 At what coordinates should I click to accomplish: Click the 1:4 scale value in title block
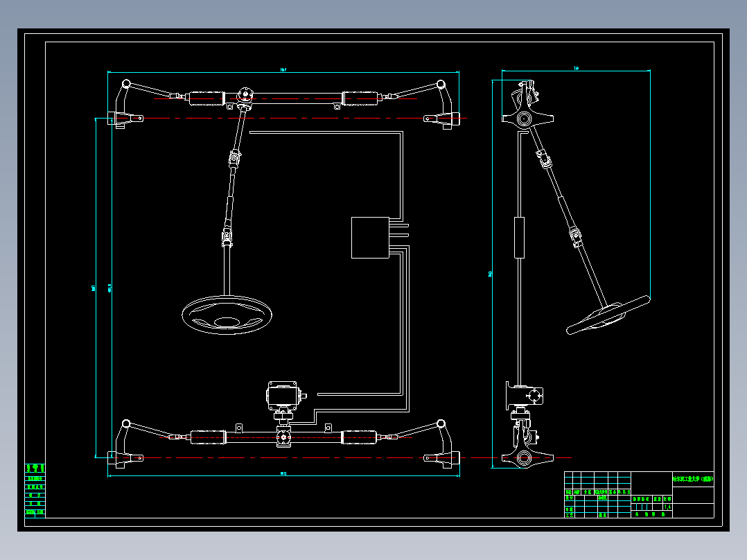point(667,507)
